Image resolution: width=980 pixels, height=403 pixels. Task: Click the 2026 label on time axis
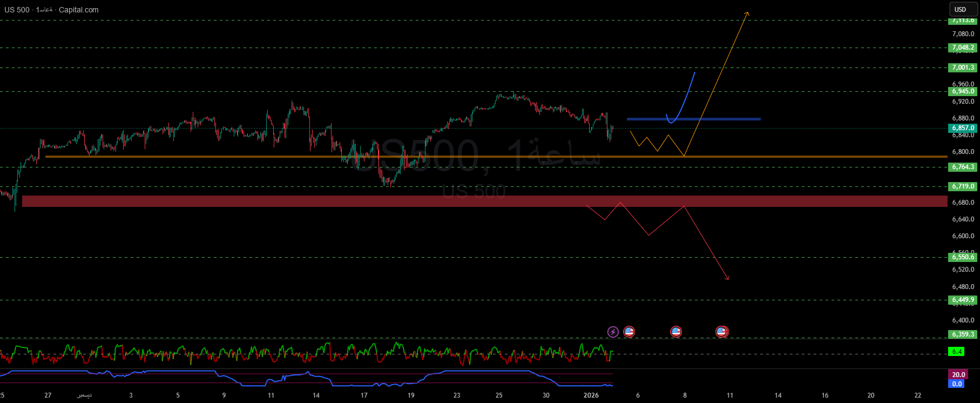coord(591,395)
